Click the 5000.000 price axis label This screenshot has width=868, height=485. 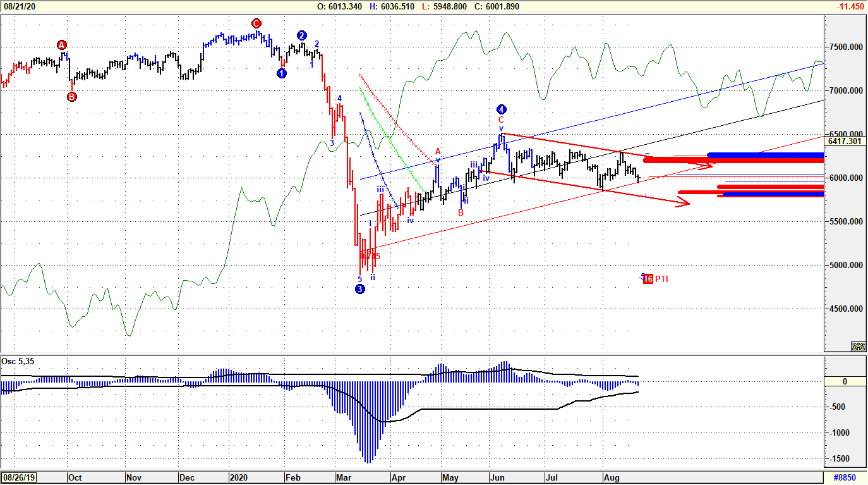[845, 266]
